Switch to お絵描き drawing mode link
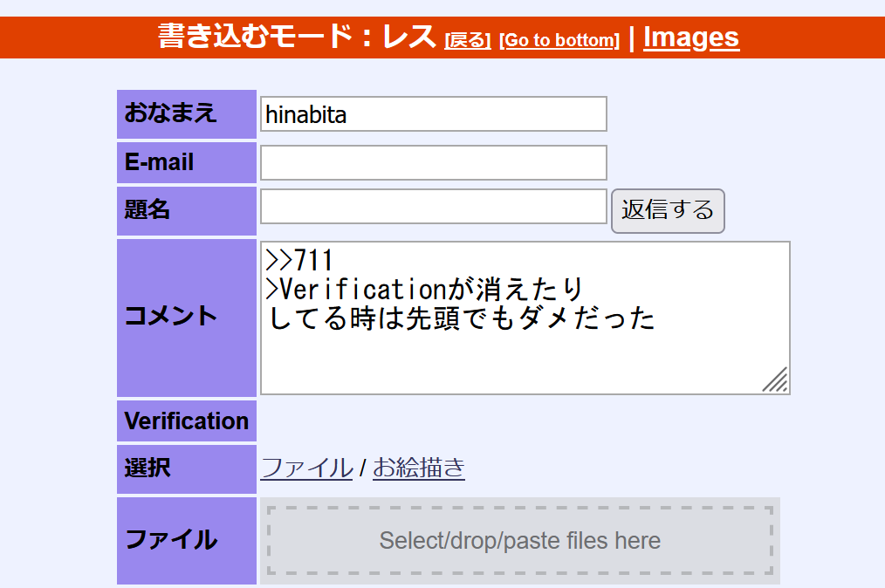 (x=418, y=468)
